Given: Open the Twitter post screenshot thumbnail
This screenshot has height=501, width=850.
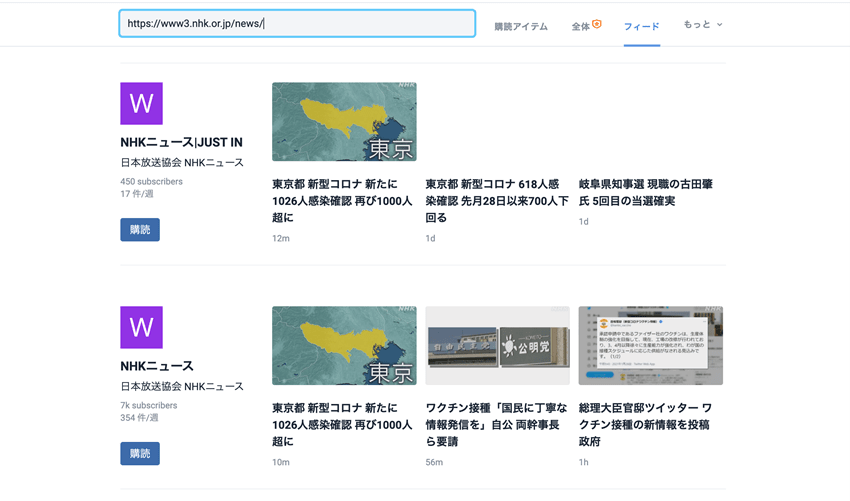Looking at the screenshot, I should coord(651,345).
